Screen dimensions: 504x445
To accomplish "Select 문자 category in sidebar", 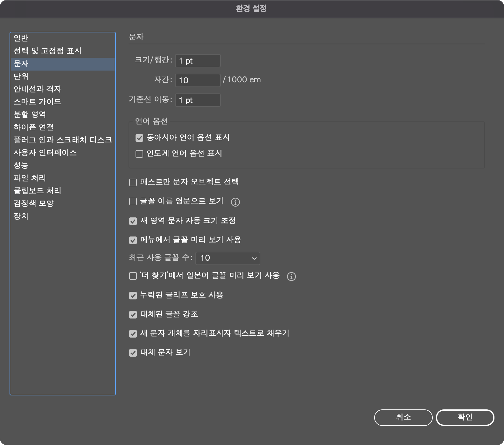I will [63, 64].
